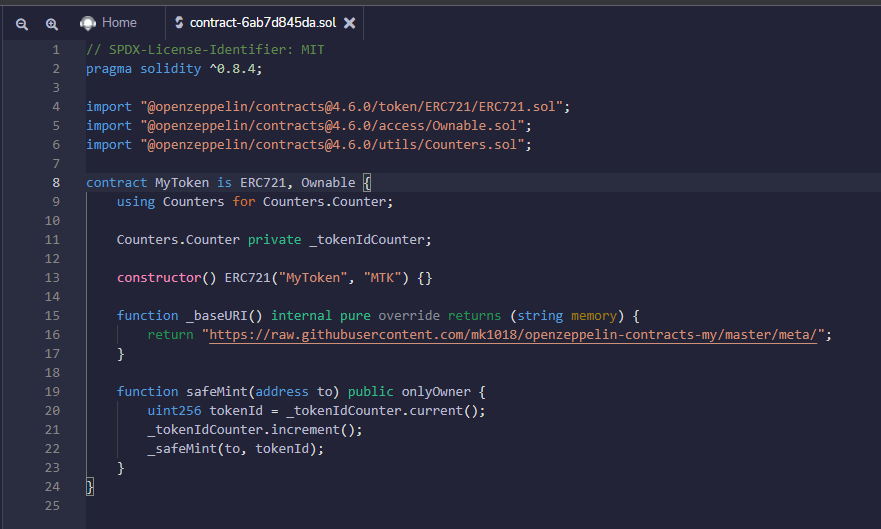Screen dimensions: 881x529
Task: Click the zoom out magnifier icon
Action: pyautogui.click(x=21, y=24)
